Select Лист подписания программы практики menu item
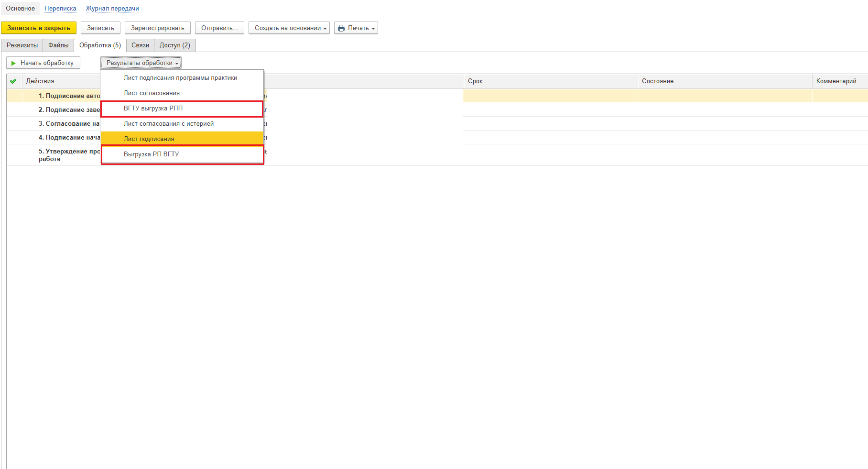This screenshot has height=469, width=868. tap(180, 78)
